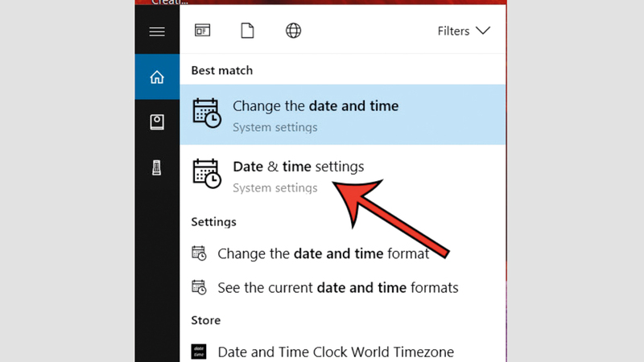Select "See the current date and time formats"
Image resolution: width=644 pixels, height=362 pixels.
click(337, 287)
